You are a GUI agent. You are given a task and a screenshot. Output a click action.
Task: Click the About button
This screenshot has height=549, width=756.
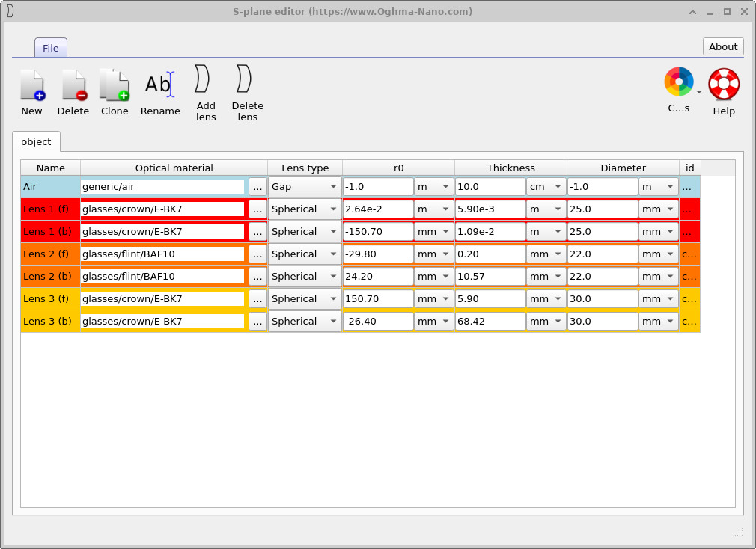[x=722, y=46]
